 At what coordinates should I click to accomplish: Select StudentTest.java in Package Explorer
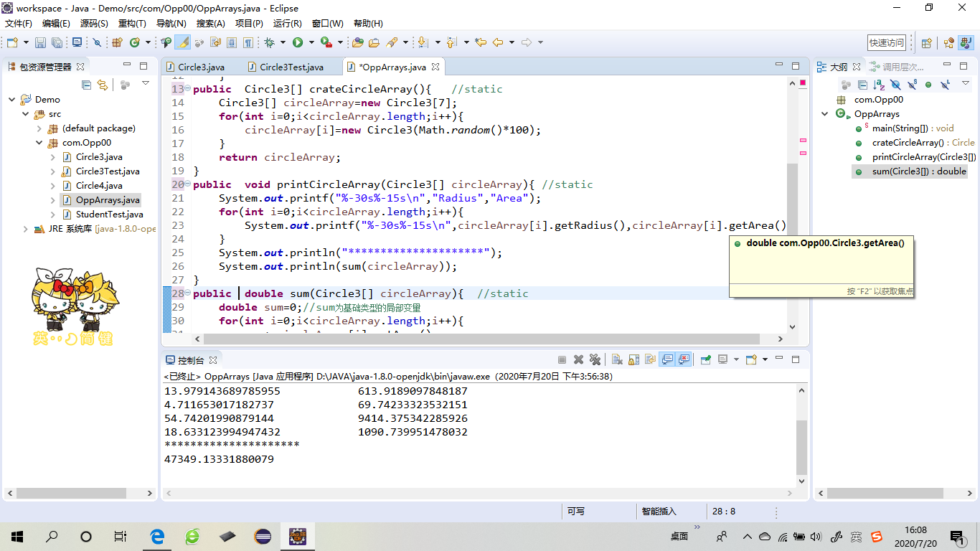point(109,215)
